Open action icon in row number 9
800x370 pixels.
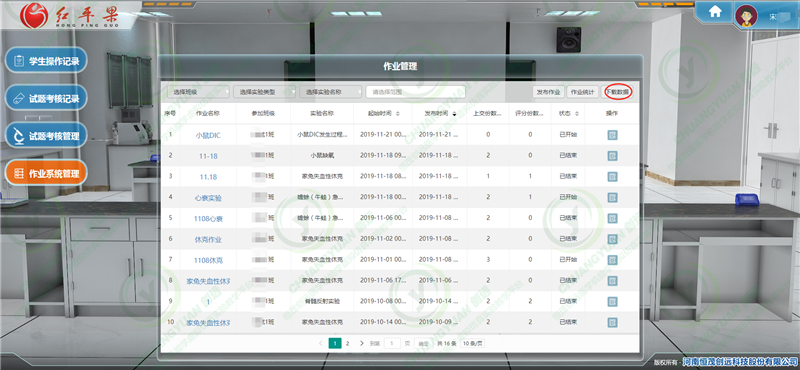tap(612, 302)
